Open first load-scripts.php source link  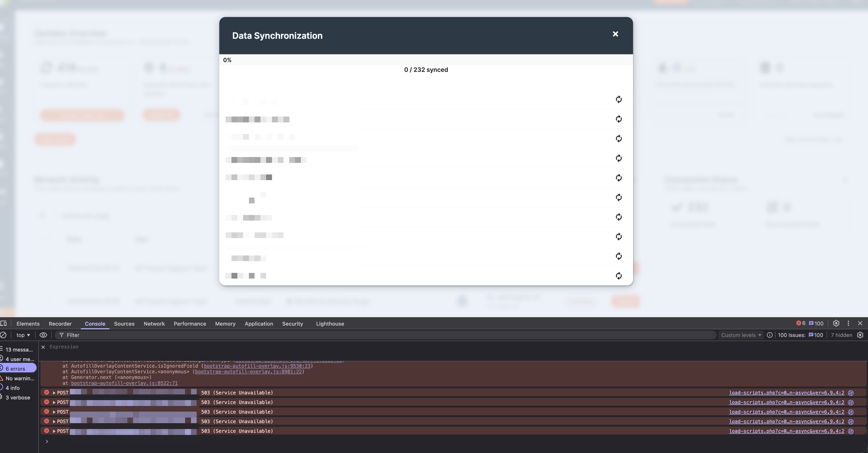pos(787,393)
